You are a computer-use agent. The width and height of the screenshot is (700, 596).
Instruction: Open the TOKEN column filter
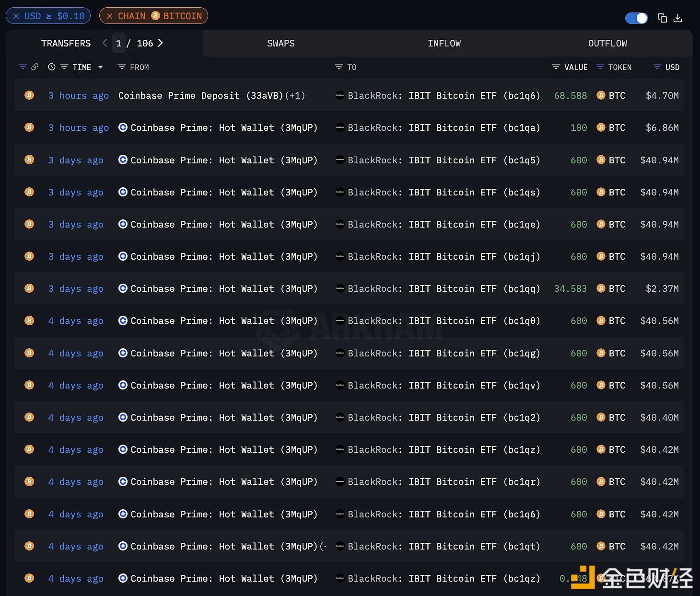click(600, 67)
